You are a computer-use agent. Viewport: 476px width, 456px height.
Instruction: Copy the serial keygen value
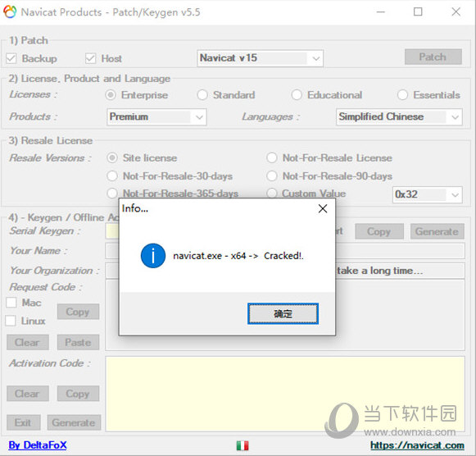(379, 231)
